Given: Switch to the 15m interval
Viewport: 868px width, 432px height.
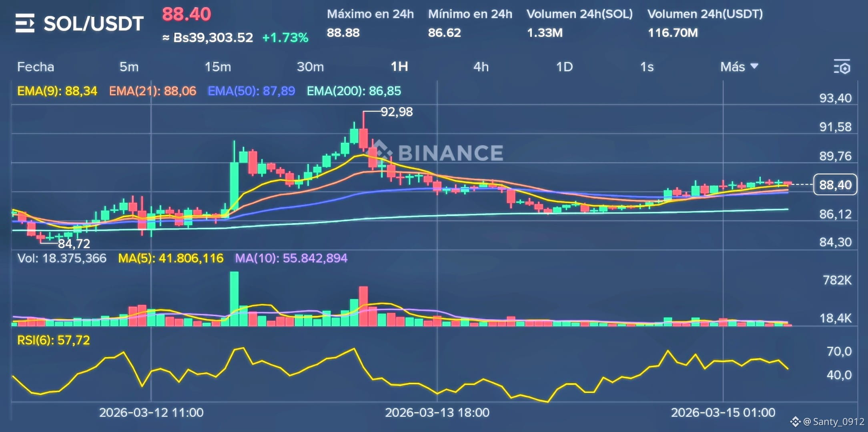Looking at the screenshot, I should pos(218,67).
